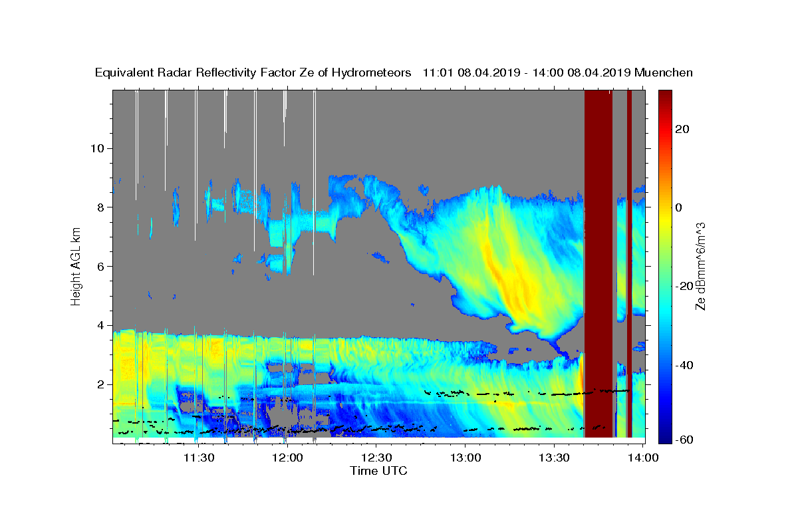Click the height tick label 4
Screen dimensions: 798x532
101,325
